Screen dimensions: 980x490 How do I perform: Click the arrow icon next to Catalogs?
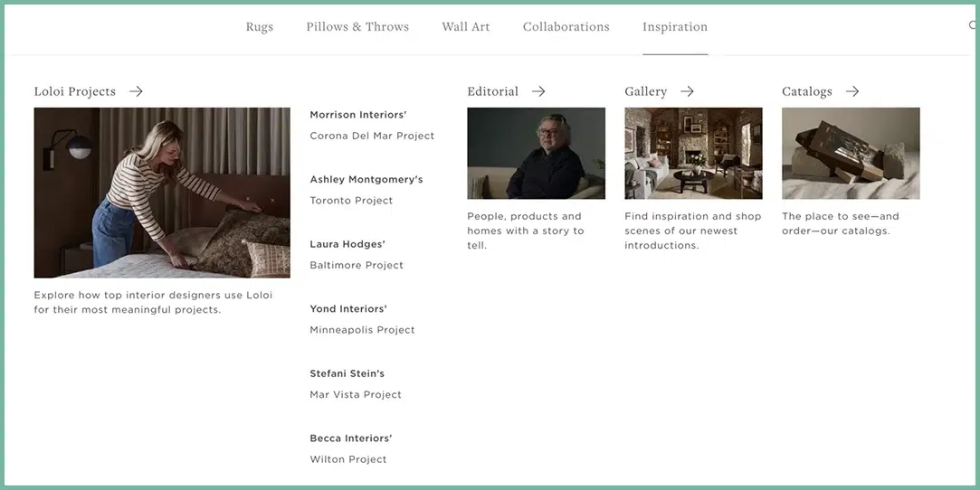tap(852, 91)
